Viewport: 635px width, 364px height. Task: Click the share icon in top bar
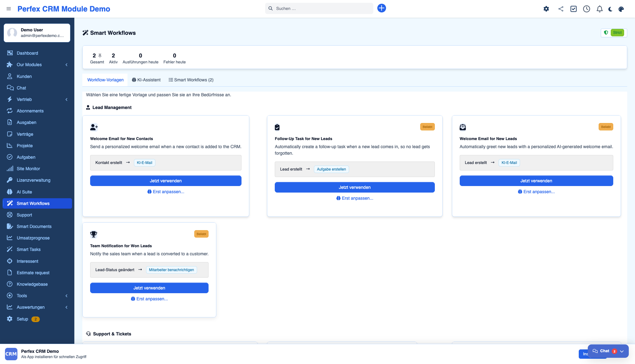(561, 9)
